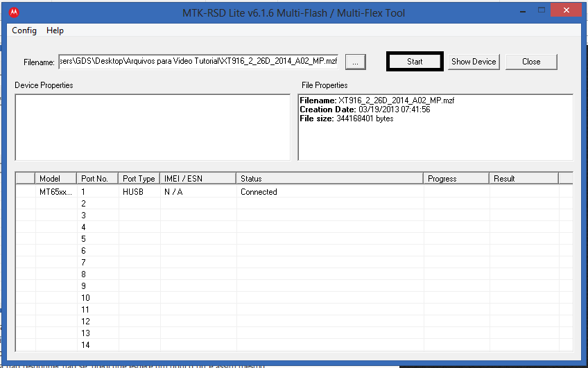
Task: Open the Help menu
Action: tap(55, 30)
